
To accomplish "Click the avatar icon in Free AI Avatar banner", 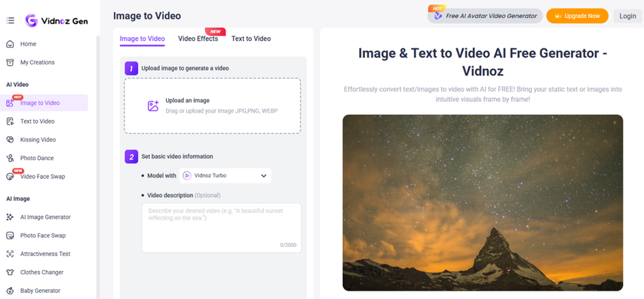I will [x=438, y=16].
